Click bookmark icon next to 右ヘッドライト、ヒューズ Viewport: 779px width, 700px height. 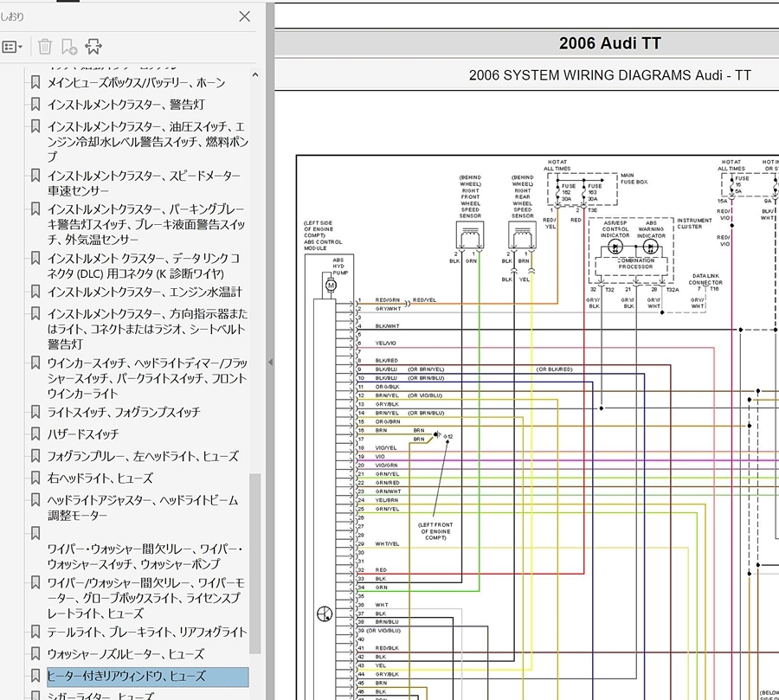(x=35, y=478)
